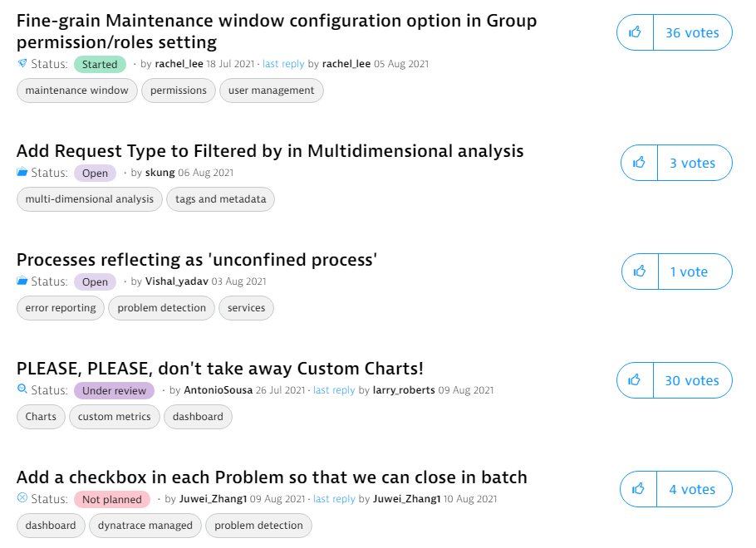Click thumbs-up icon for Fine-grain Maintenance window idea
Image resolution: width=756 pixels, height=548 pixels.
635,32
